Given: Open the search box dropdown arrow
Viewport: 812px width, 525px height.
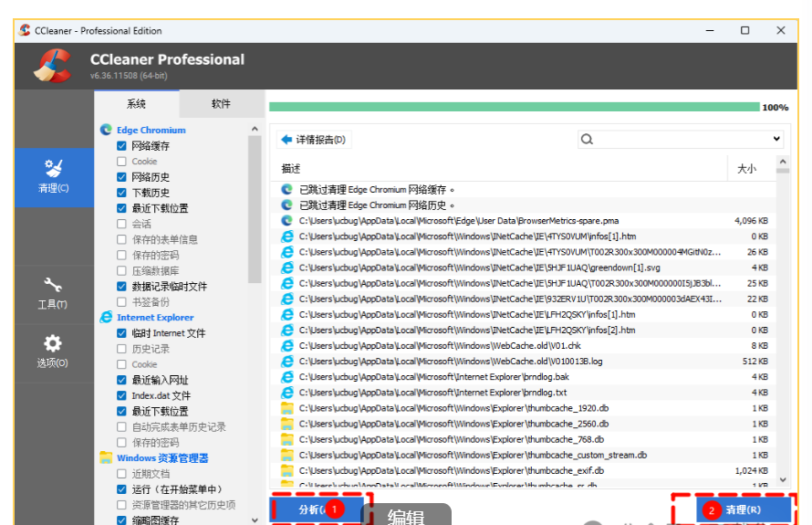Looking at the screenshot, I should tap(776, 139).
